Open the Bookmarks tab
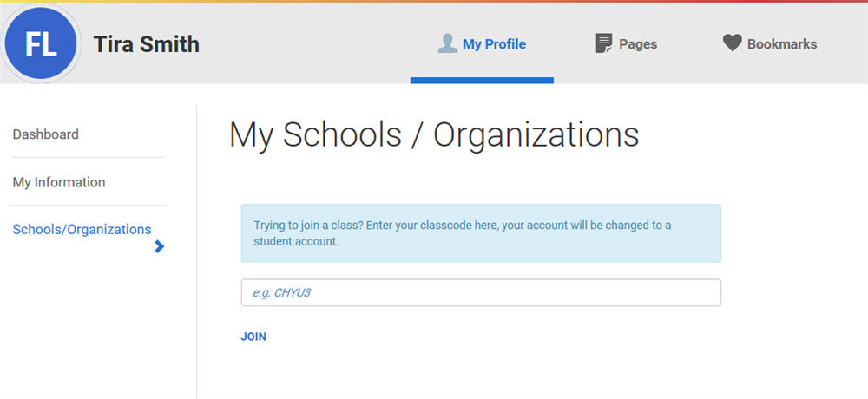The image size is (868, 399). click(770, 43)
